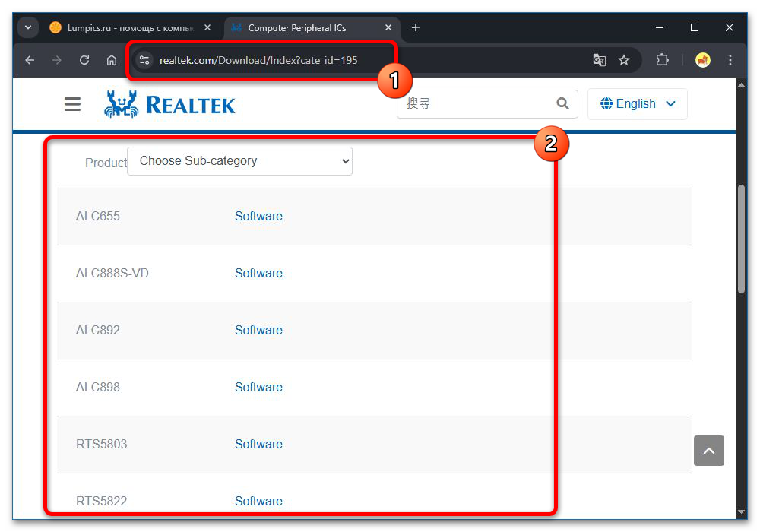This screenshot has height=532, width=760.
Task: Minimize the browser window
Action: 660,27
